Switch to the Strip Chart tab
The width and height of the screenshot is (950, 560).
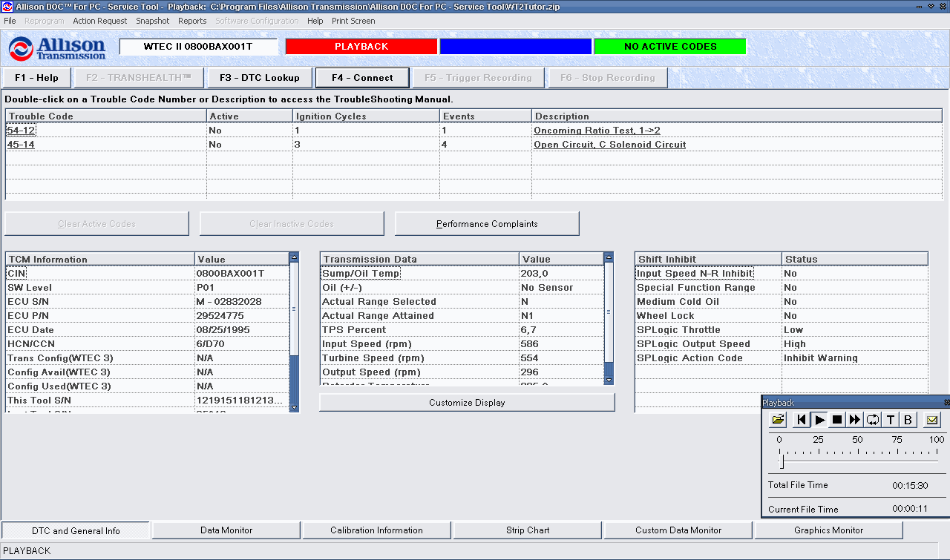click(x=528, y=530)
